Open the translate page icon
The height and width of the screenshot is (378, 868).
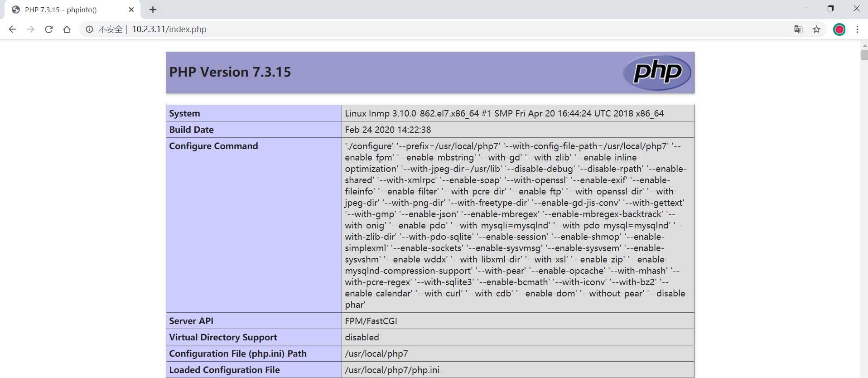pos(798,29)
